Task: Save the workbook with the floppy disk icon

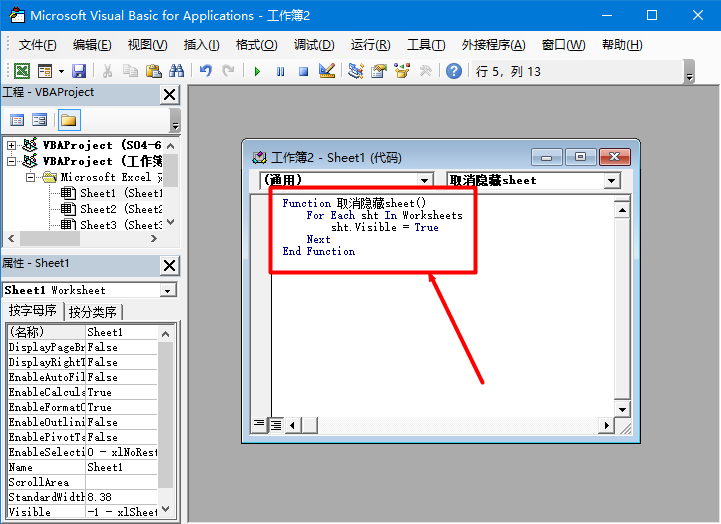Action: [79, 71]
